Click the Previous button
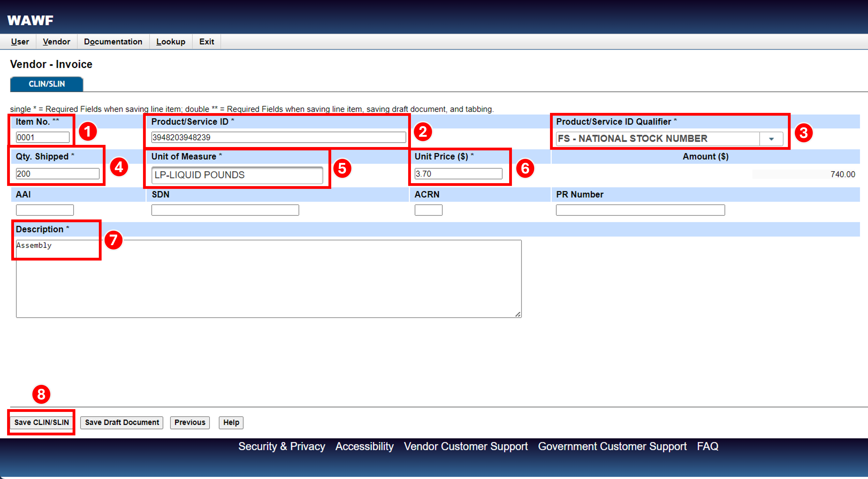This screenshot has height=479, width=868. 189,422
